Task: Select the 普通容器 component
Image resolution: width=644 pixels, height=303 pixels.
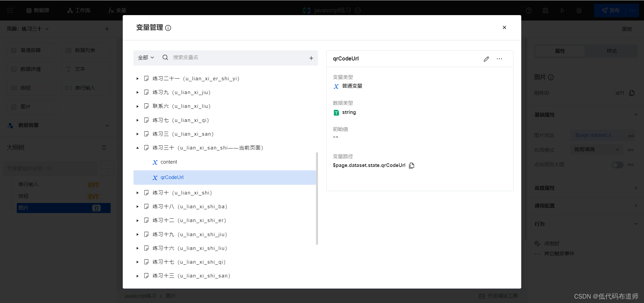Action: click(x=32, y=50)
